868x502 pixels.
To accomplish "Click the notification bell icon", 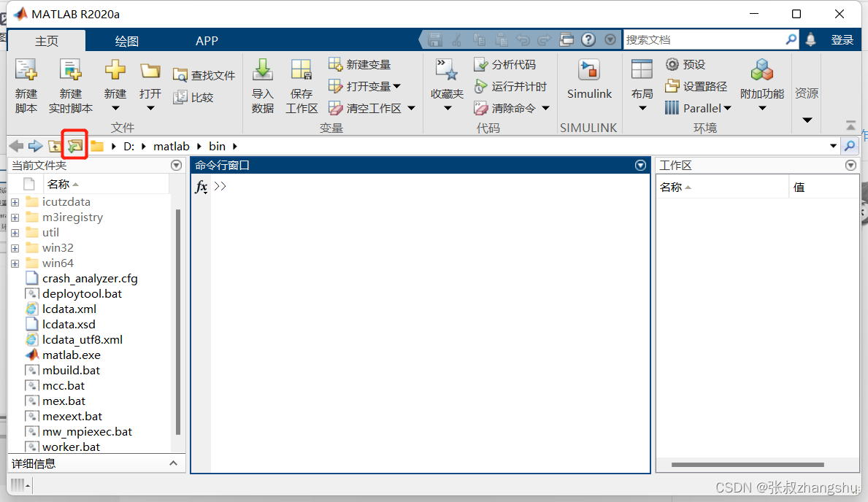I will (810, 40).
